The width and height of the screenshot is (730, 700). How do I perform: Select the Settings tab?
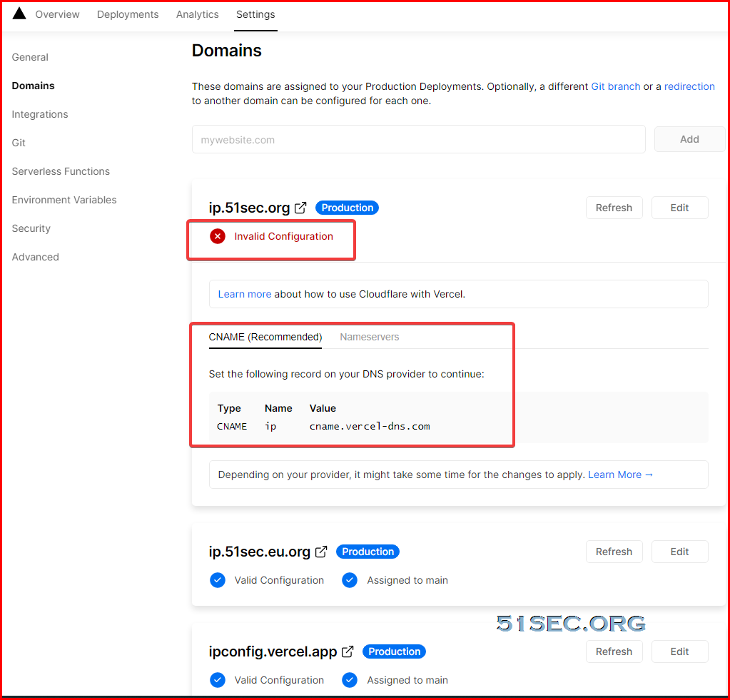(255, 14)
